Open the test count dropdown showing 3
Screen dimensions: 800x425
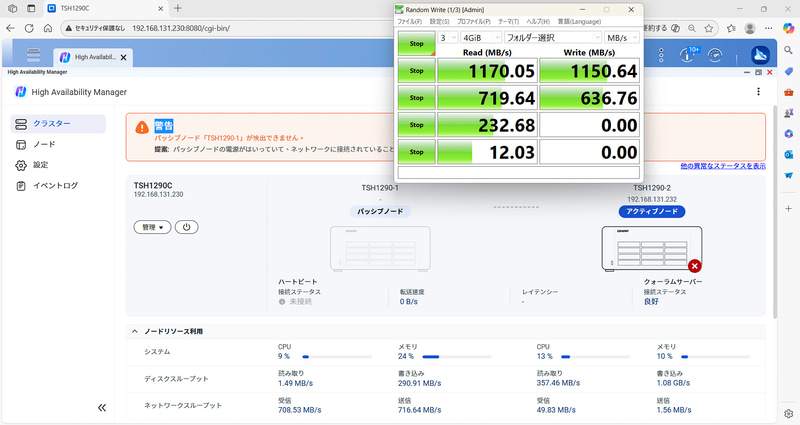448,38
